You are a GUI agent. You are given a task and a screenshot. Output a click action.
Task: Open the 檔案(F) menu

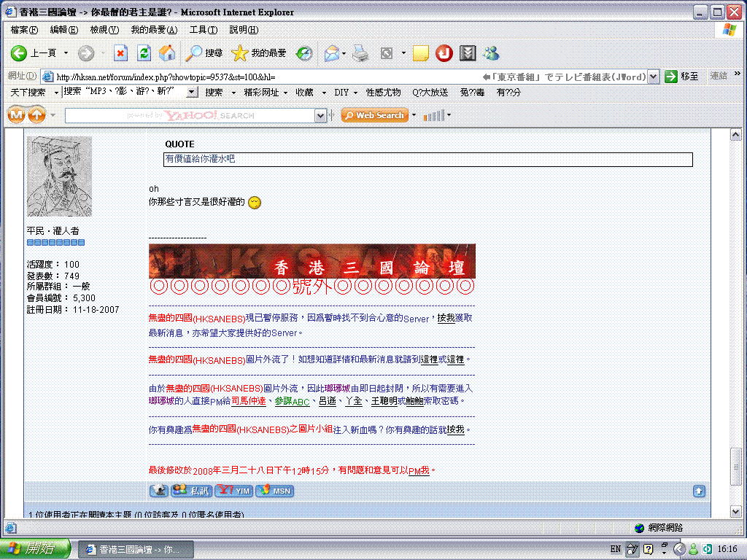pyautogui.click(x=24, y=29)
